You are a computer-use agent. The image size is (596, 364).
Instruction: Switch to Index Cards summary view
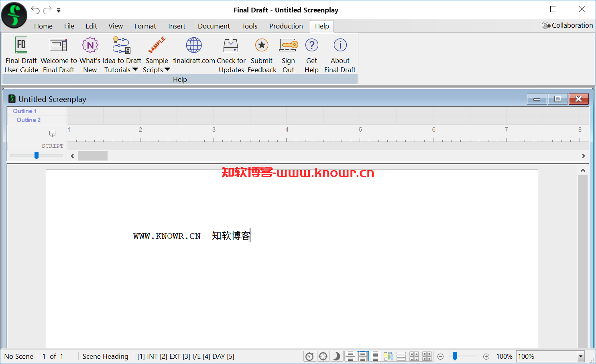pos(414,356)
